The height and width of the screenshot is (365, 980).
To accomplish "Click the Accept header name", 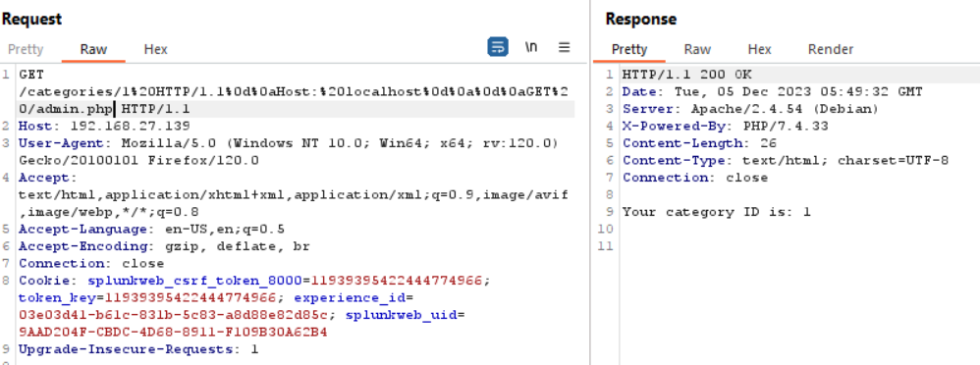I will [x=44, y=178].
